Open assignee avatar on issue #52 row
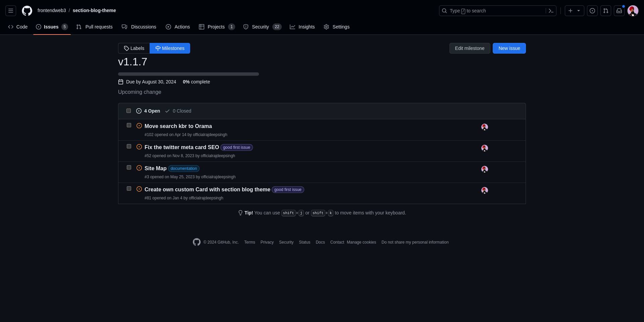644x322 pixels. [x=485, y=148]
